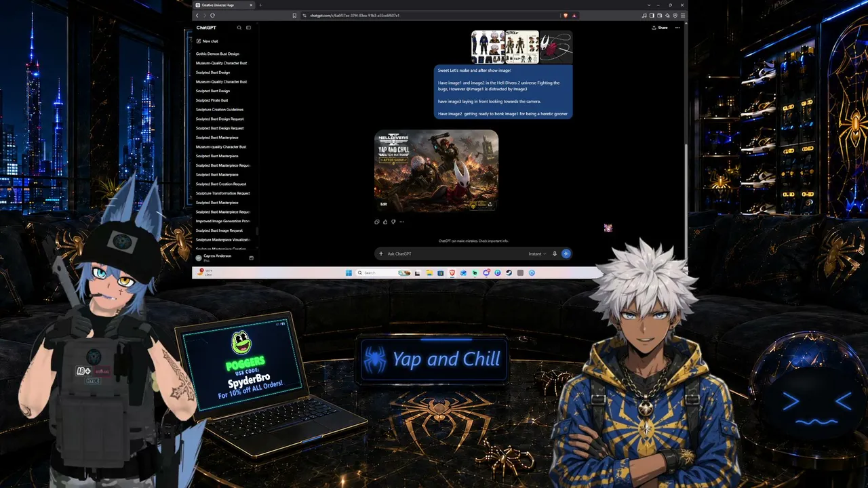
Task: Click the icon beside the Cayren Anderson profile
Action: [252, 258]
